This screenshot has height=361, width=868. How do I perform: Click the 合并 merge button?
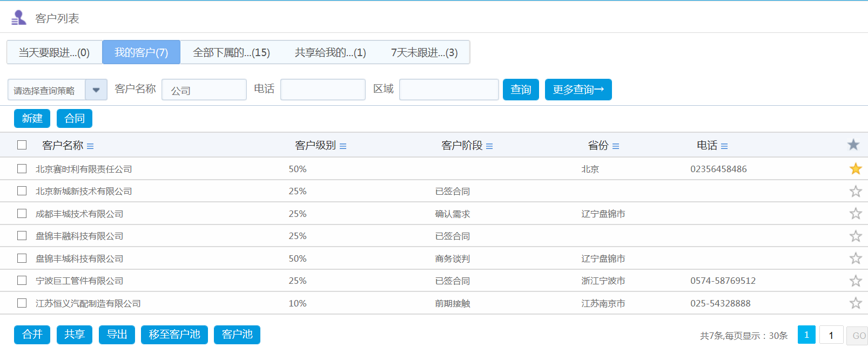[x=32, y=335]
